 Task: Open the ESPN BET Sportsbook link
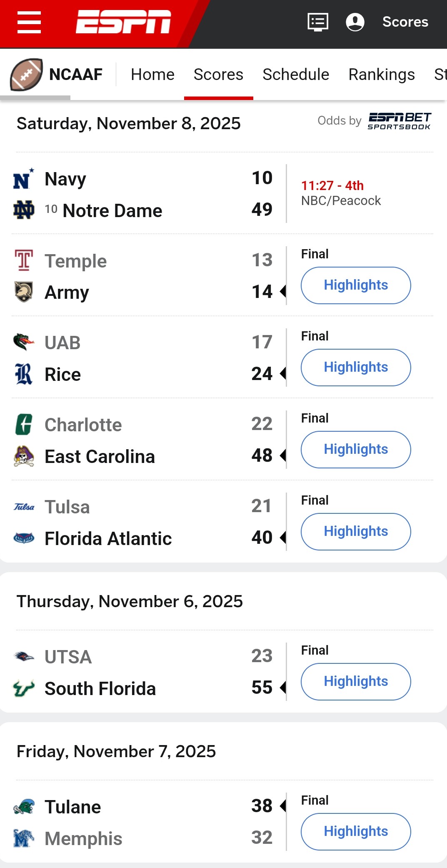pos(399,121)
